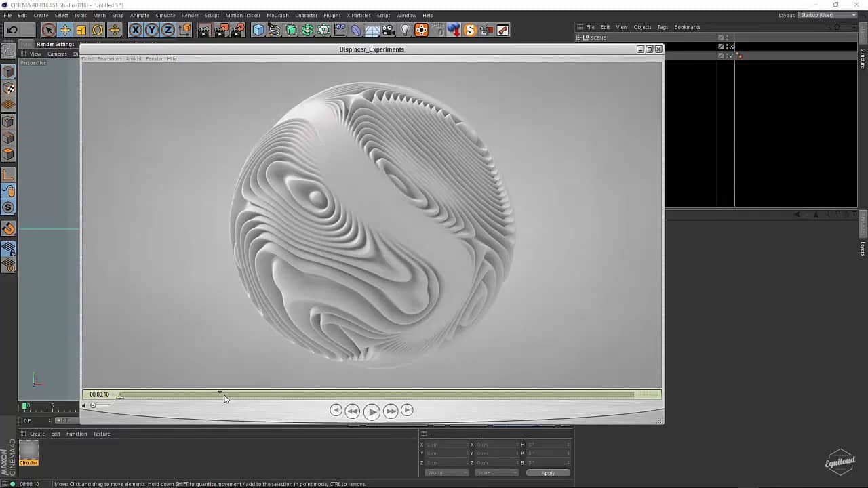The image size is (868, 488).
Task: Add a Cube primitive object
Action: click(x=258, y=30)
